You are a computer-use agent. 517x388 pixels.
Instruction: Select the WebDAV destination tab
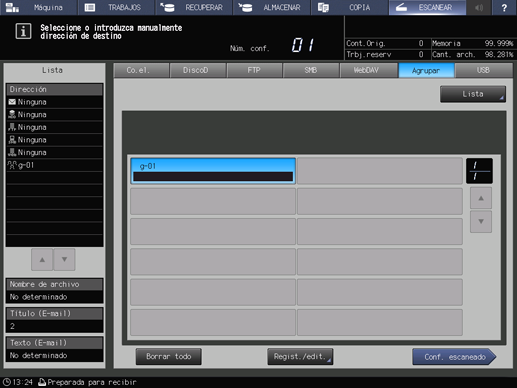click(368, 70)
